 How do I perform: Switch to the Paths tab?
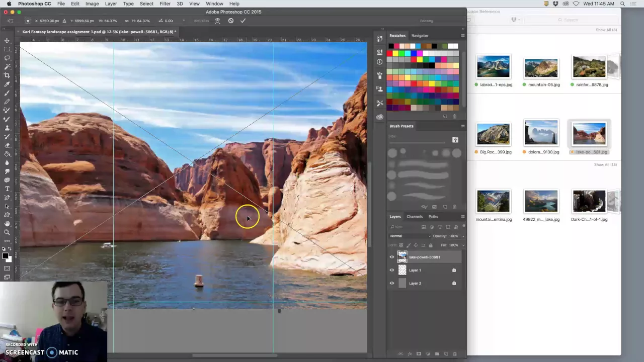pos(433,217)
